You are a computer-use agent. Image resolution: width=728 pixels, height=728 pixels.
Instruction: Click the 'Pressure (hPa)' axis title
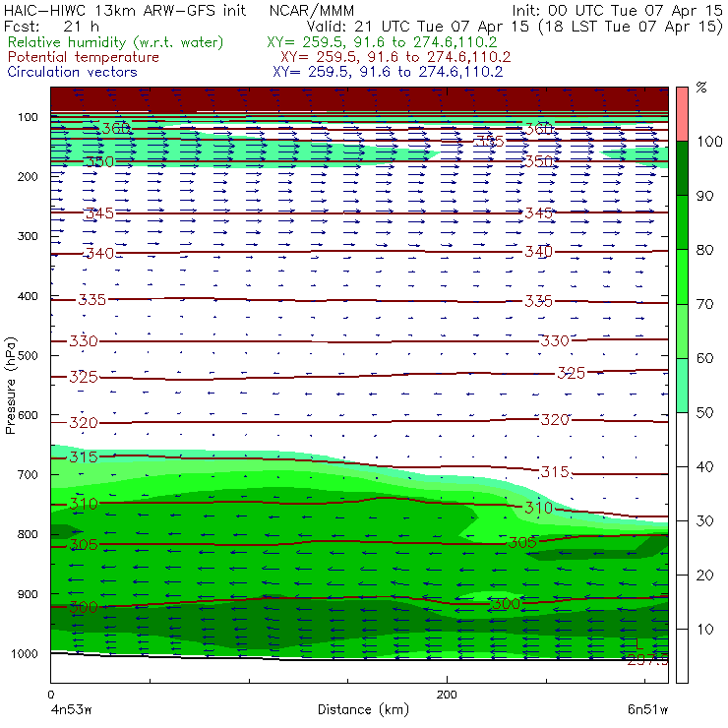(x=10, y=386)
